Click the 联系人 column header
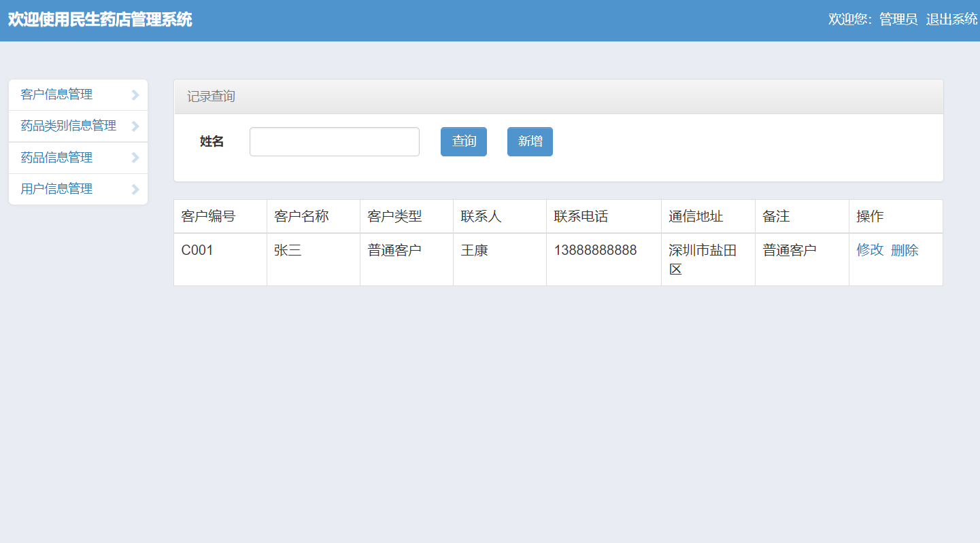The height and width of the screenshot is (543, 980). pyautogui.click(x=500, y=216)
